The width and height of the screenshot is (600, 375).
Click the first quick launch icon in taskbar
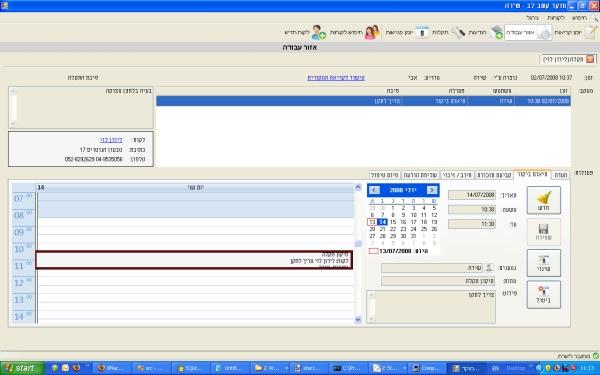[55, 368]
